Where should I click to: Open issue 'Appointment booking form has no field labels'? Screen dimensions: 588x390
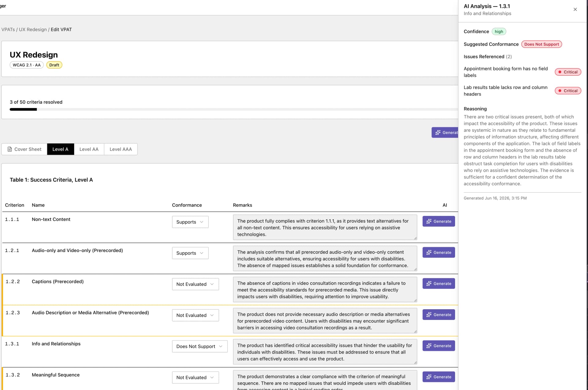pos(506,72)
